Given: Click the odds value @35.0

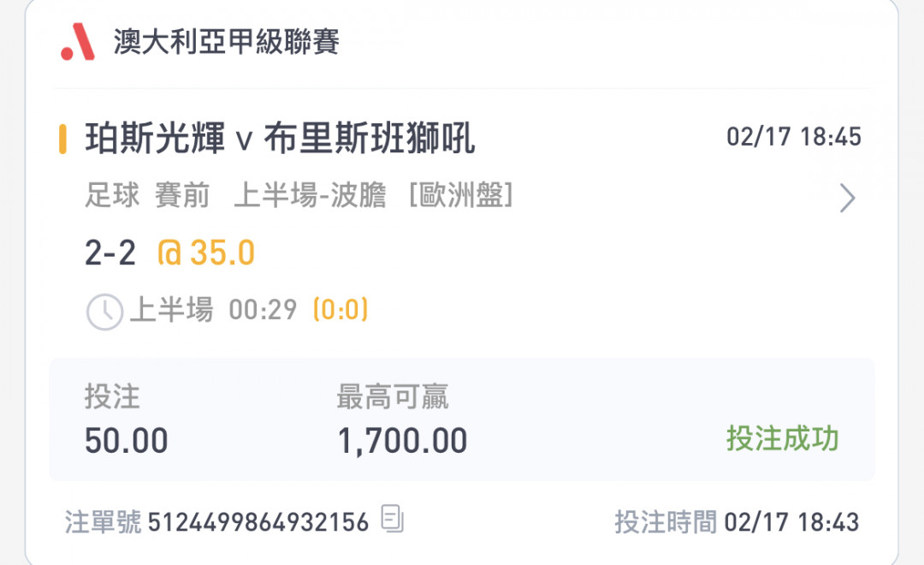Looking at the screenshot, I should 206,253.
